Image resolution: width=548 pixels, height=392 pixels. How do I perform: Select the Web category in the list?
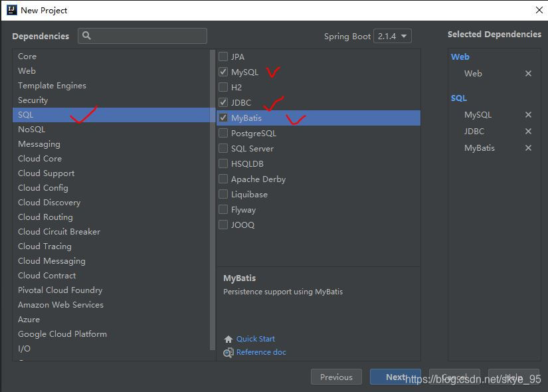click(111, 71)
